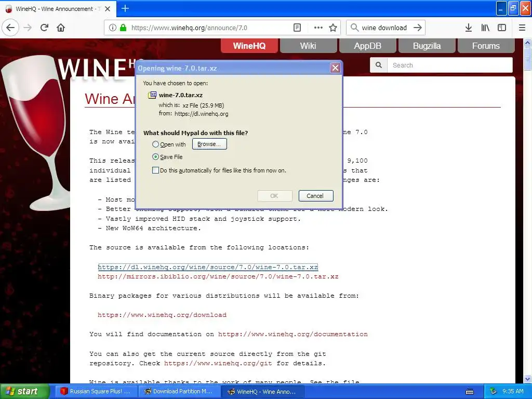Open the winehq.org/git link
This screenshot has height=399, width=532.
[x=218, y=363]
